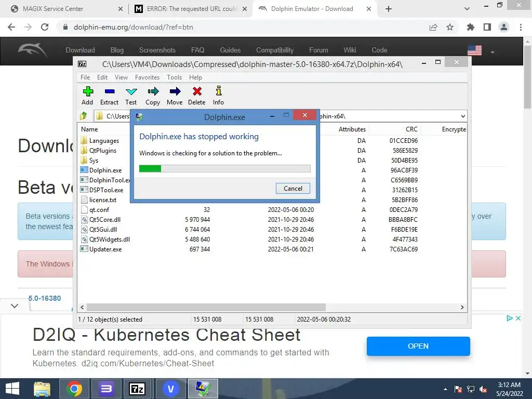This screenshot has width=532, height=399.
Task: Reload the page with the refresh icon
Action: coord(45,27)
